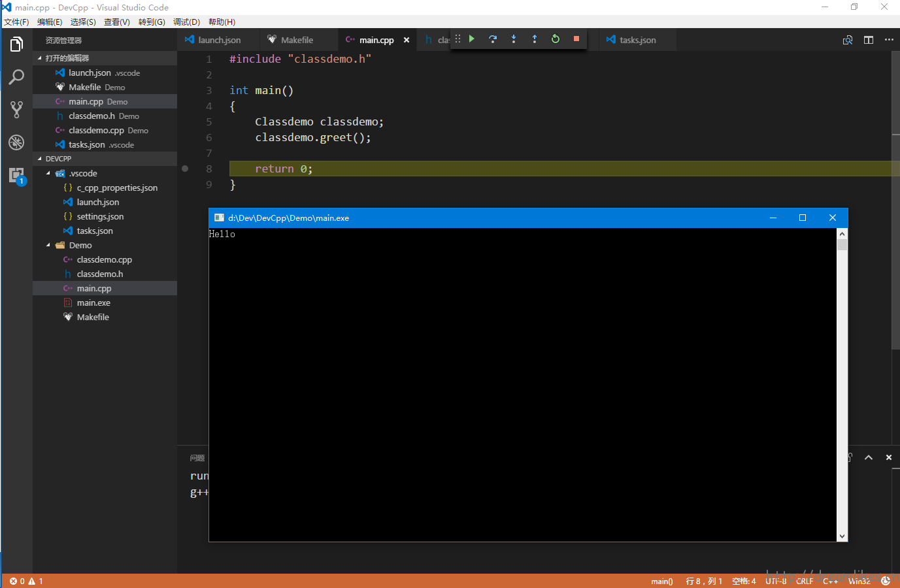
Task: Open errors and warnings in status bar
Action: pos(26,581)
